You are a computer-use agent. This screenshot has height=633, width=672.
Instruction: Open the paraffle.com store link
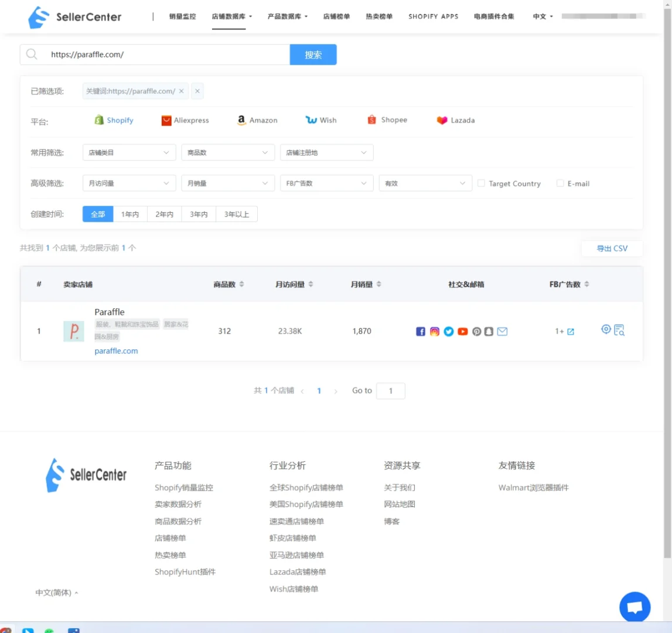[x=115, y=350]
